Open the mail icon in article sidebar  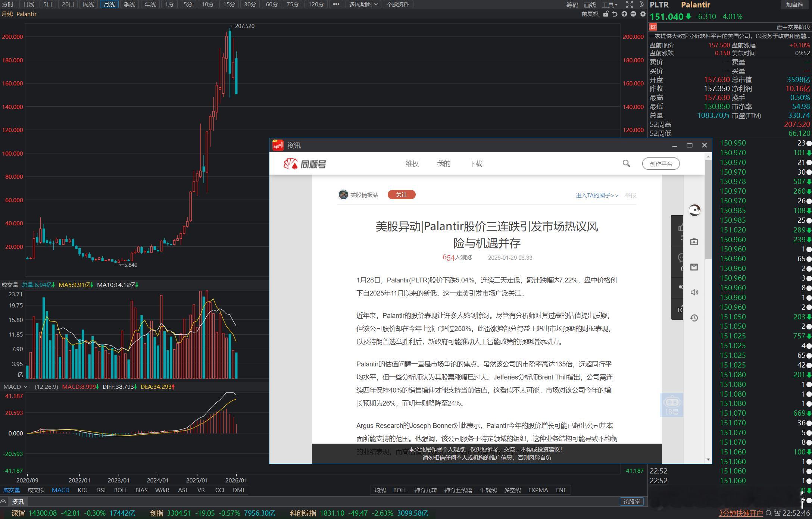pos(694,267)
